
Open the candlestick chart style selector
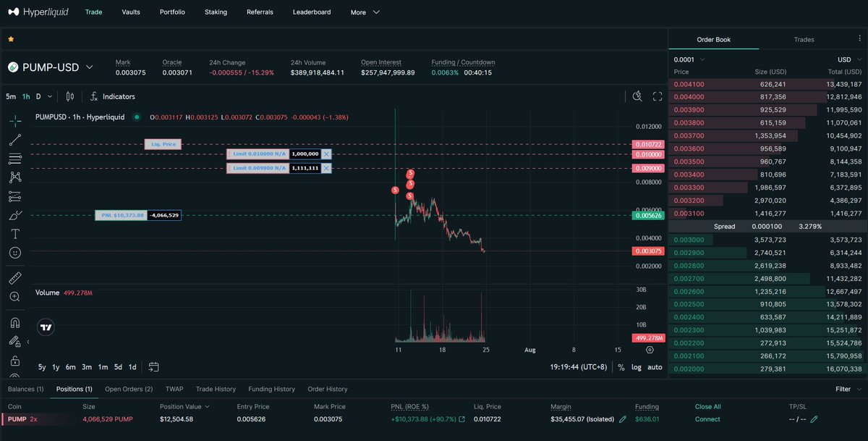(70, 96)
